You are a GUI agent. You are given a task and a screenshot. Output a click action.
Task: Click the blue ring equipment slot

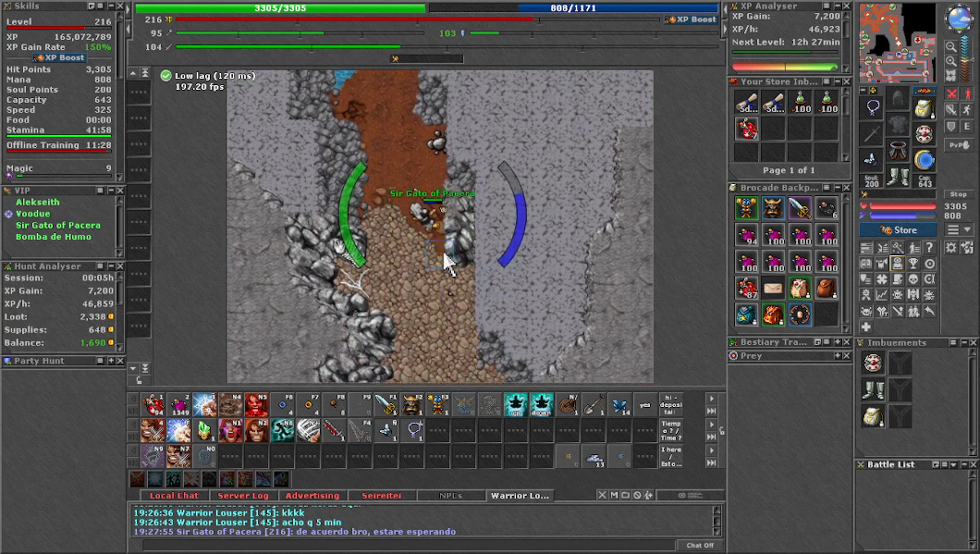point(924,159)
